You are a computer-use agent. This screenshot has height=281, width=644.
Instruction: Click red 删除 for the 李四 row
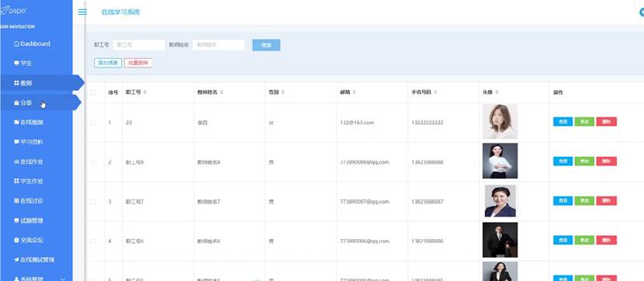tap(607, 122)
